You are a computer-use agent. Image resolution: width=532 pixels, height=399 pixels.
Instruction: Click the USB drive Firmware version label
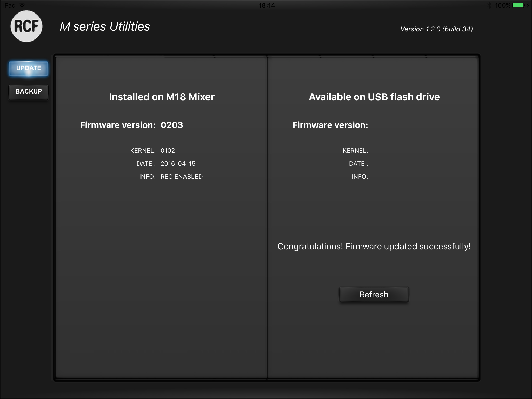pyautogui.click(x=330, y=125)
